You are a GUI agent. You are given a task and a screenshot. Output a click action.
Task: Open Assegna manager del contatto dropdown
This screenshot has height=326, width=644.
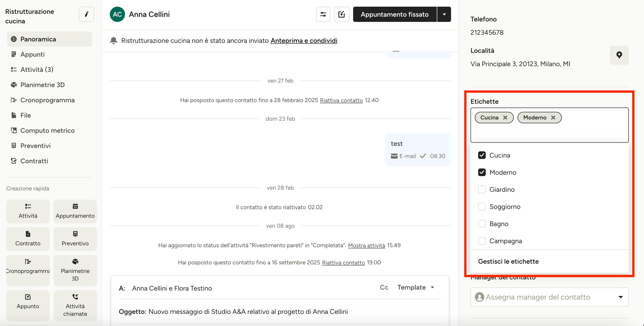[549, 297]
